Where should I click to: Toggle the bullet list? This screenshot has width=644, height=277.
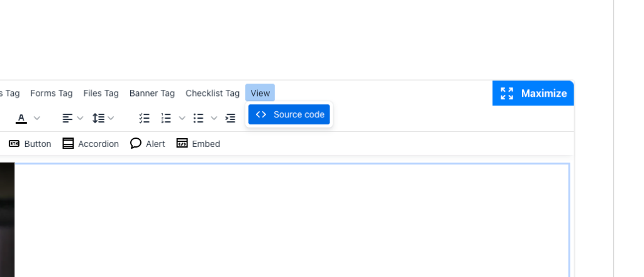[199, 118]
